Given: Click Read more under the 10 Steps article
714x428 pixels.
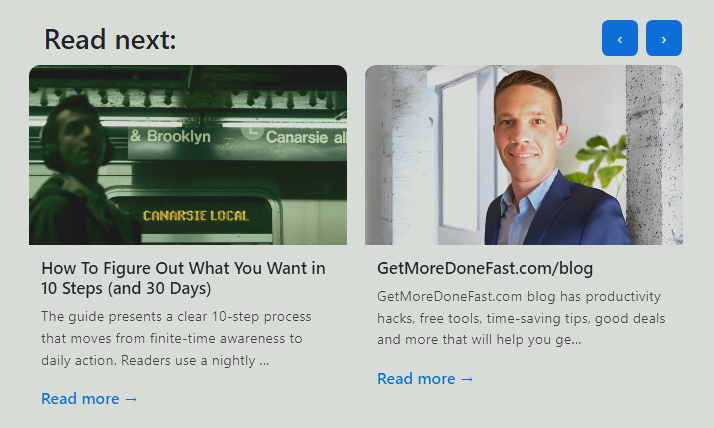Looking at the screenshot, I should pyautogui.click(x=89, y=399).
